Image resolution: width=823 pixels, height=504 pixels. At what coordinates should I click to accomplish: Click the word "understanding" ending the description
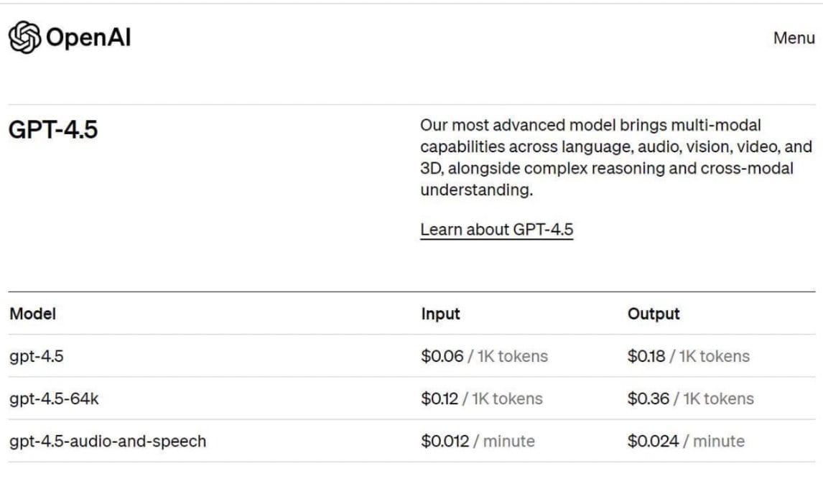click(x=475, y=190)
